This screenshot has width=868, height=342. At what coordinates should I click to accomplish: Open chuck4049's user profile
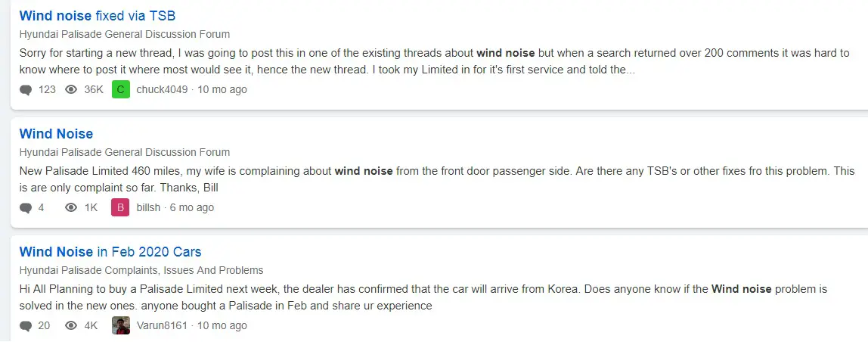[x=162, y=89]
